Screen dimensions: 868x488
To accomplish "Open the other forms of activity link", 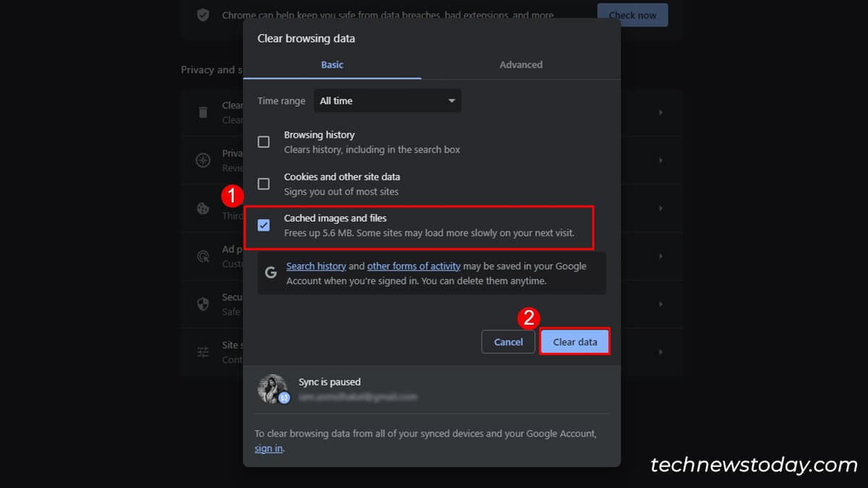I will click(414, 266).
